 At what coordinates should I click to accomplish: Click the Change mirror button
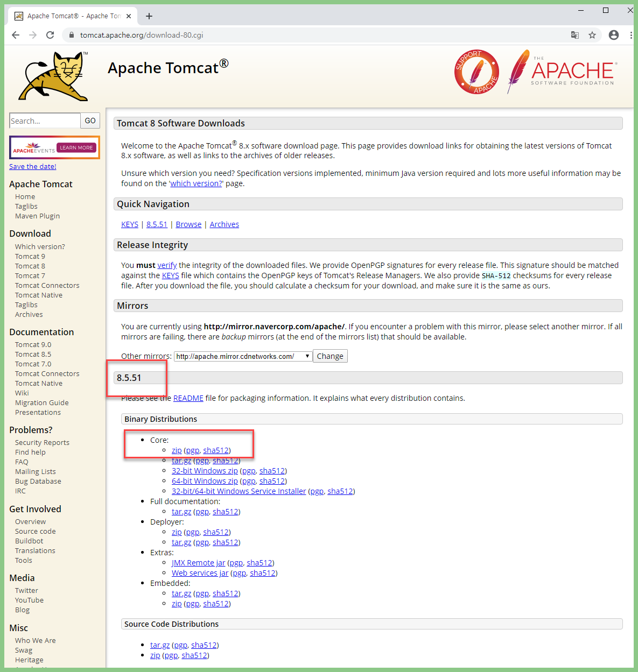330,356
